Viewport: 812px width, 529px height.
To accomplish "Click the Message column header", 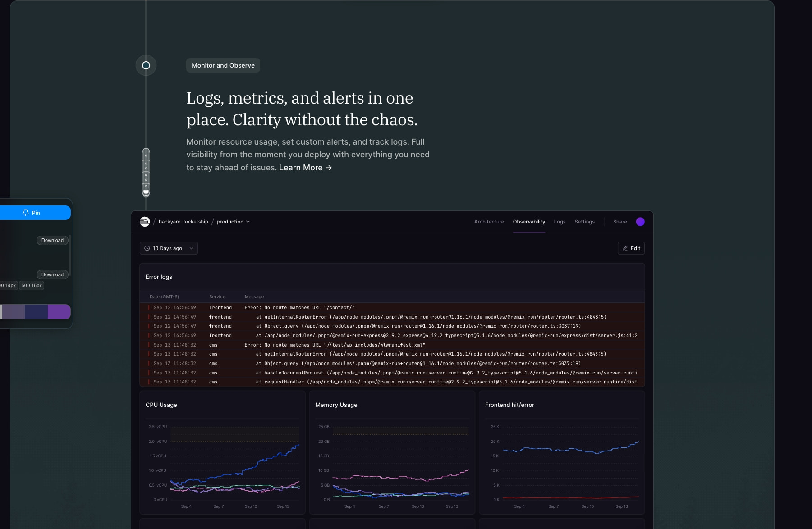I will coord(254,297).
